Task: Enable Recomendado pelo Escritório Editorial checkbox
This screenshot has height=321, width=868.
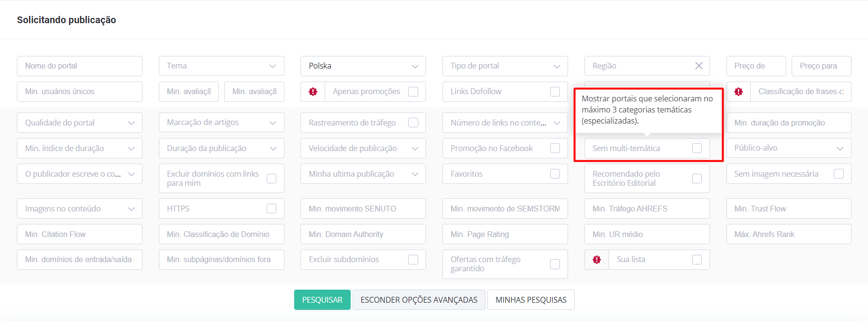Action: click(697, 179)
